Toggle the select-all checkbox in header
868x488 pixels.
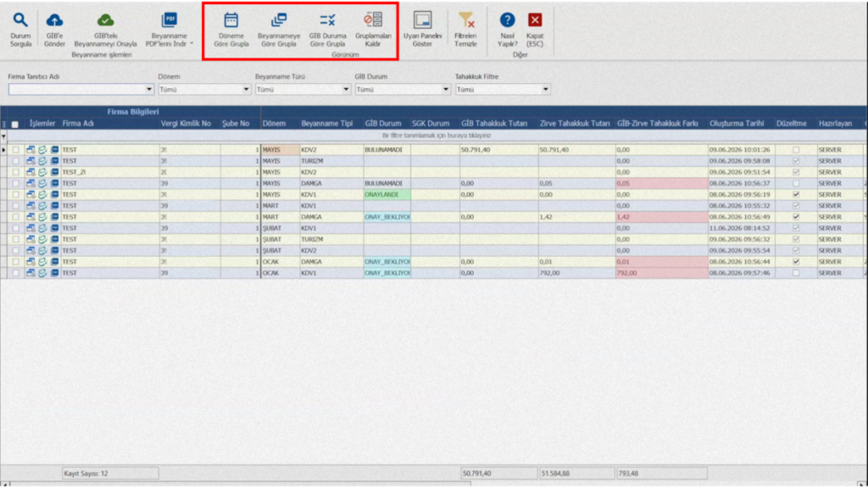pos(15,124)
